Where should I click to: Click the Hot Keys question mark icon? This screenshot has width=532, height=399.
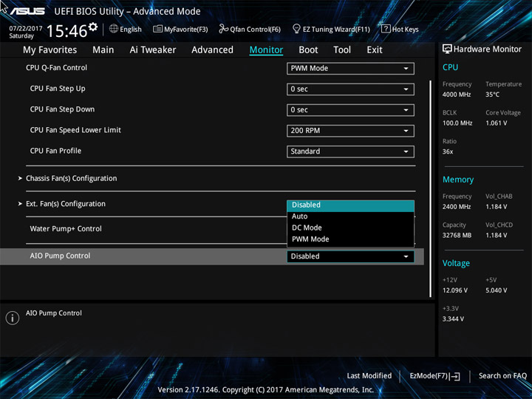click(x=386, y=29)
